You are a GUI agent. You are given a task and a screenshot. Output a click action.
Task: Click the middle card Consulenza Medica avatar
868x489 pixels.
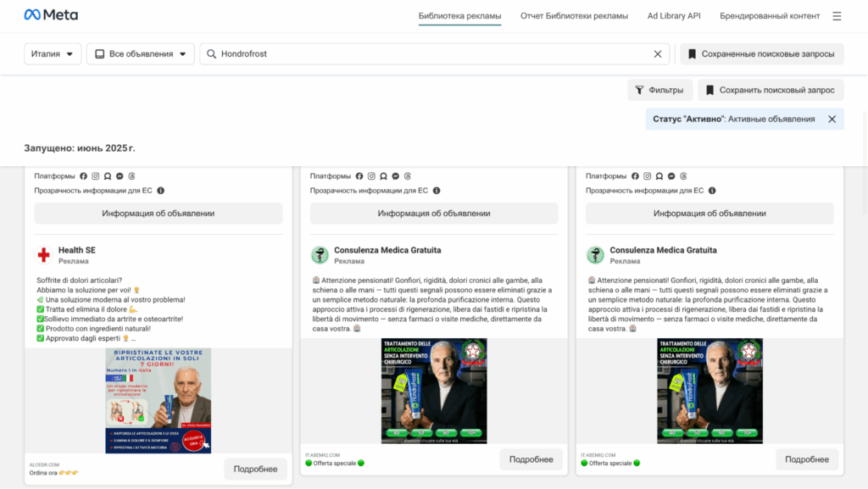click(x=320, y=254)
